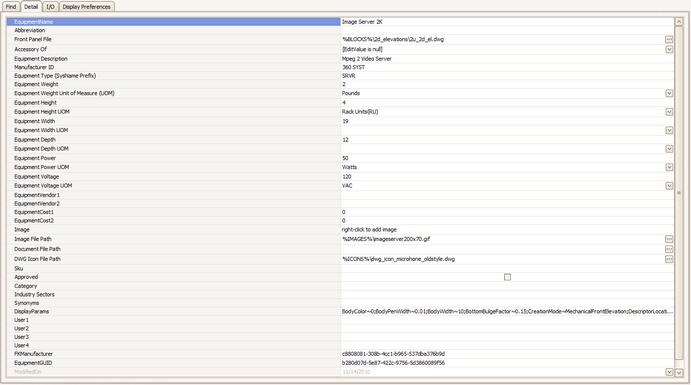The width and height of the screenshot is (691, 385).
Task: Select the User2 row label
Action: pyautogui.click(x=21, y=329)
